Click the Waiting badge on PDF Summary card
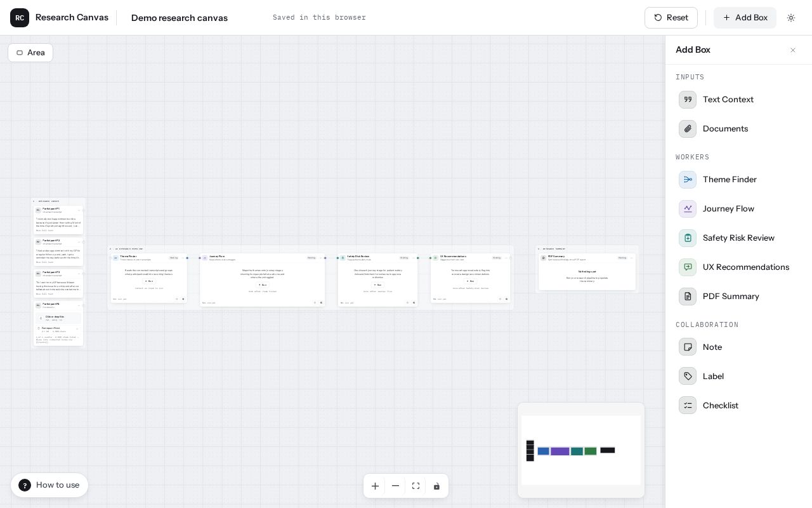The image size is (812, 508). (x=622, y=258)
